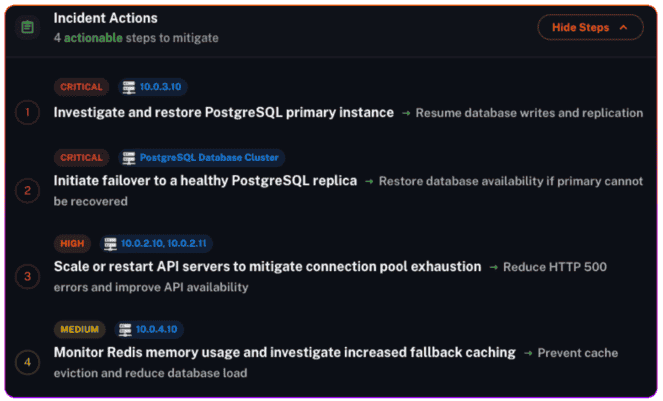Select step number 2 circle
The height and width of the screenshot is (401, 663).
coord(27,191)
